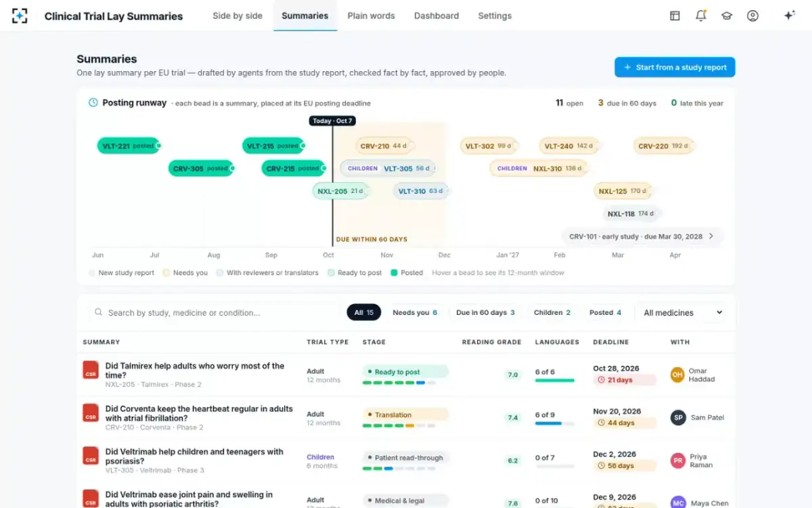Toggle the Posted 4 filter chip
The image size is (812, 508).
coord(605,312)
